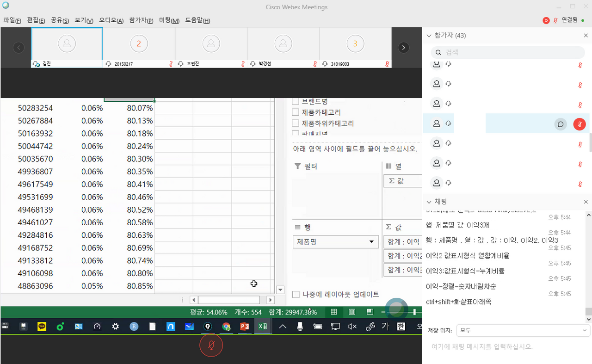The image size is (592, 364).
Task: Click the participant search field
Action: point(509,53)
